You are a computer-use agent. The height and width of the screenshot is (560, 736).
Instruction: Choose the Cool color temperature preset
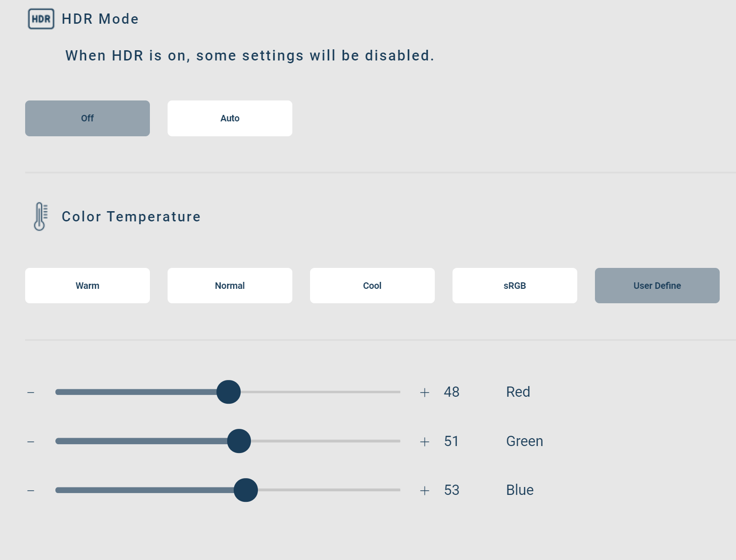point(372,286)
